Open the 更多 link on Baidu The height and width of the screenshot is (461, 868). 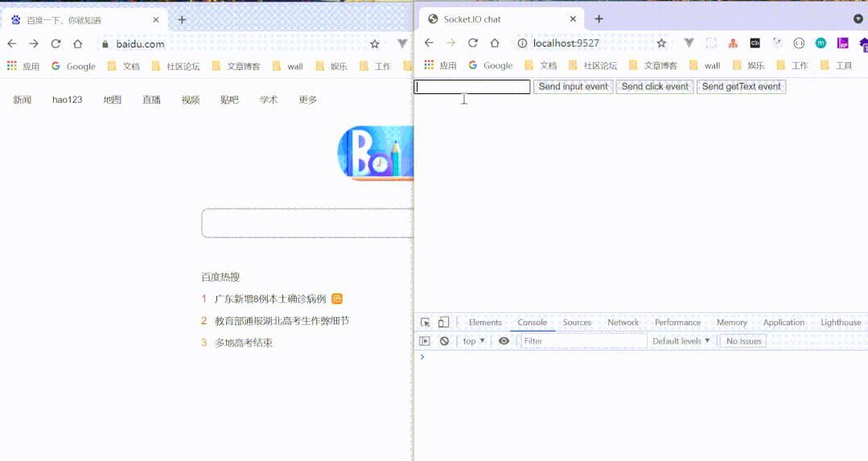pos(308,100)
